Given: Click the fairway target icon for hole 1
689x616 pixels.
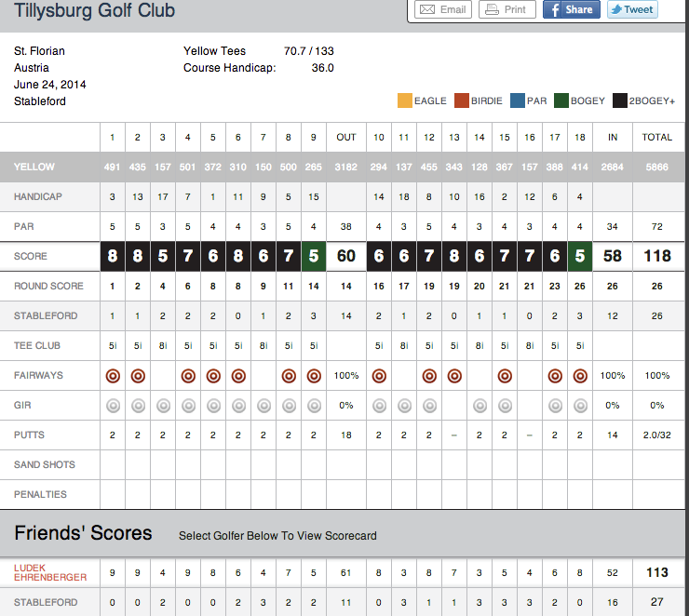Looking at the screenshot, I should (x=113, y=376).
